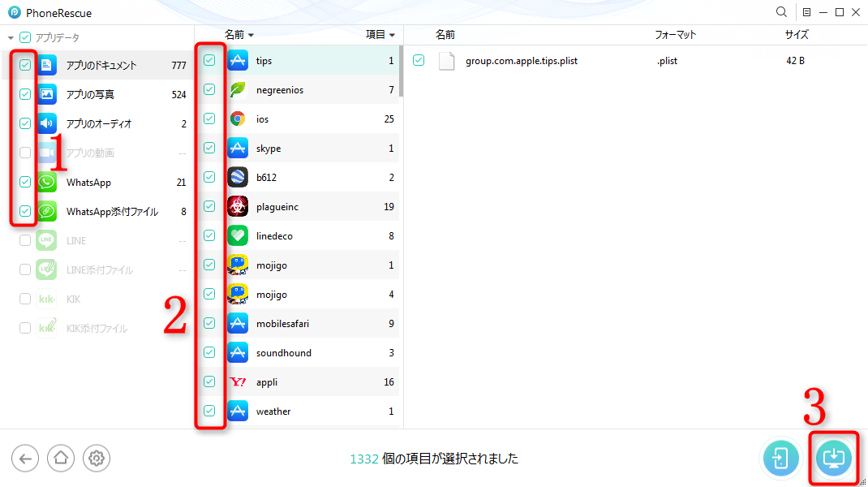Click the plagueinc biohazard icon

238,207
